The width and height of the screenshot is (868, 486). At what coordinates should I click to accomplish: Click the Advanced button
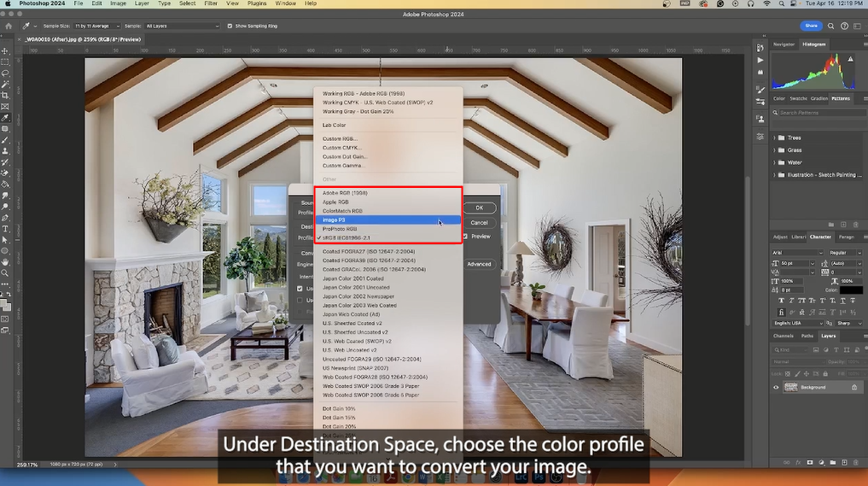click(480, 264)
